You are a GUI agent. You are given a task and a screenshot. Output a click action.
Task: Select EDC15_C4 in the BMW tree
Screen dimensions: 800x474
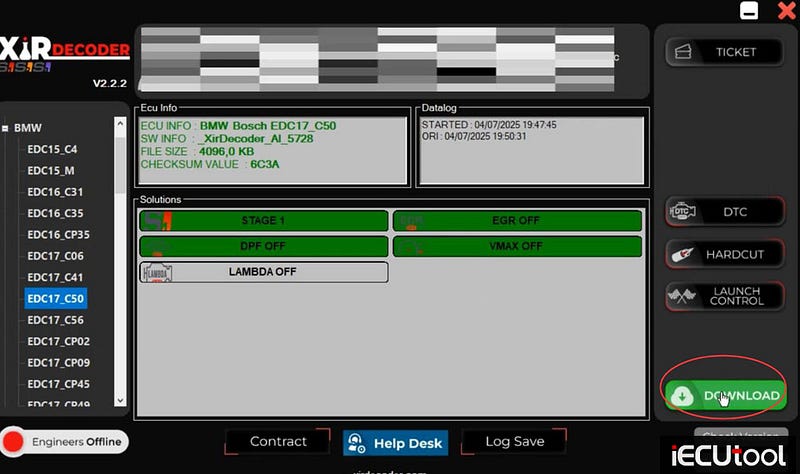tap(52, 149)
